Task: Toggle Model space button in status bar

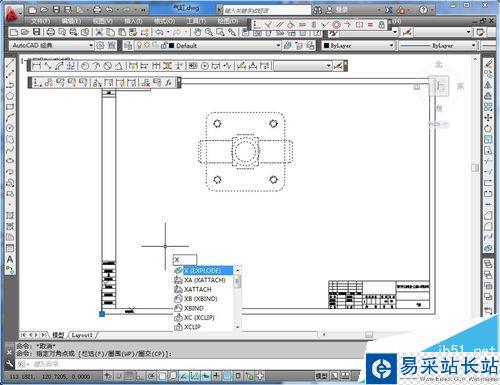Action: click(321, 376)
